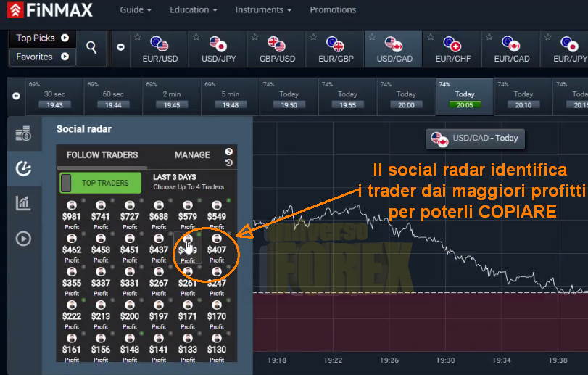The image size is (588, 375).
Task: Favorite EUR/USD with star icon
Action: coord(138,37)
